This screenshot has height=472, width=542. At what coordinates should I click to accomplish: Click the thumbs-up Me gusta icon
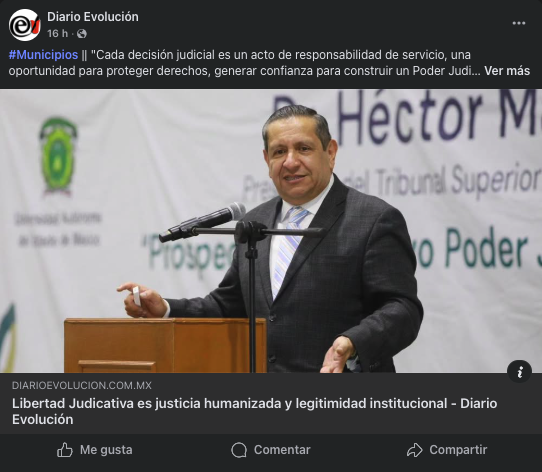(65, 450)
